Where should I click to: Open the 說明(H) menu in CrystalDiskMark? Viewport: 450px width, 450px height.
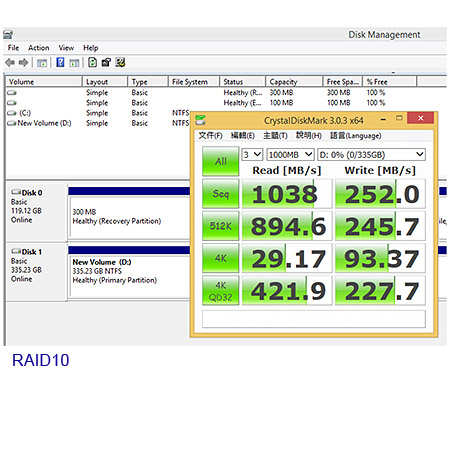pyautogui.click(x=309, y=136)
